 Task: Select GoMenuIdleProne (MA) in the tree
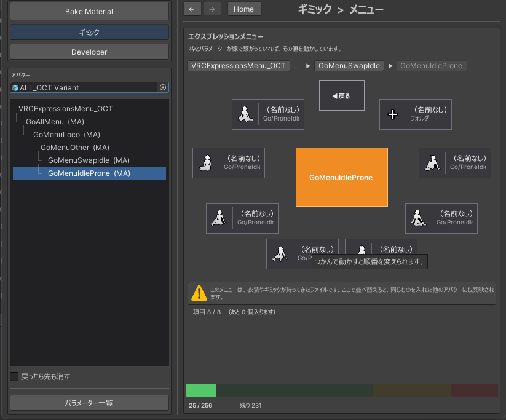pos(89,173)
